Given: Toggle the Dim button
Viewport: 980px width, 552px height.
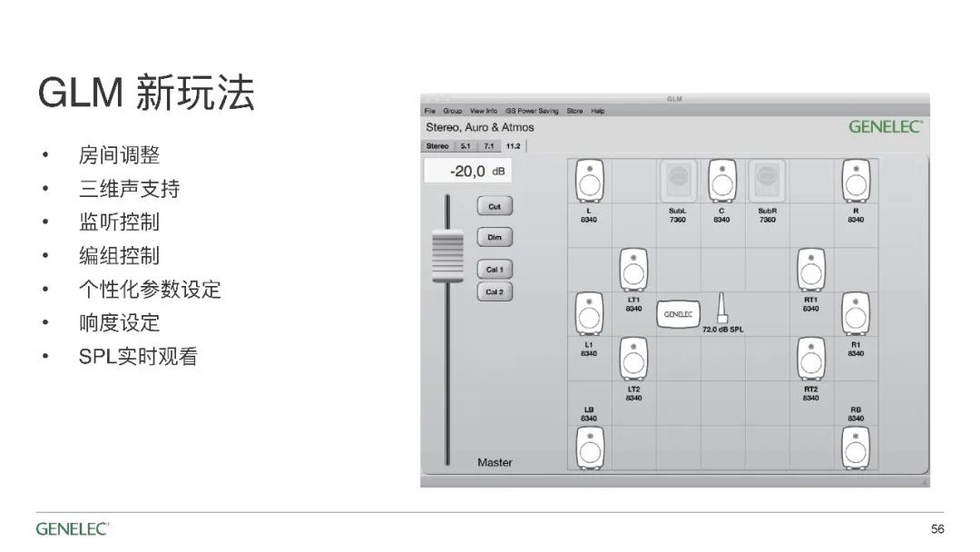Looking at the screenshot, I should tap(495, 238).
